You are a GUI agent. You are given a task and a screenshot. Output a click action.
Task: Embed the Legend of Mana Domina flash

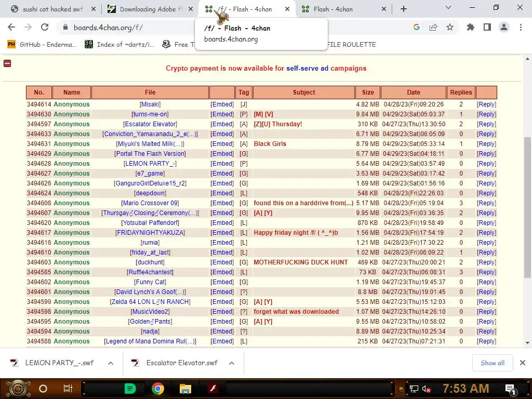(222, 341)
